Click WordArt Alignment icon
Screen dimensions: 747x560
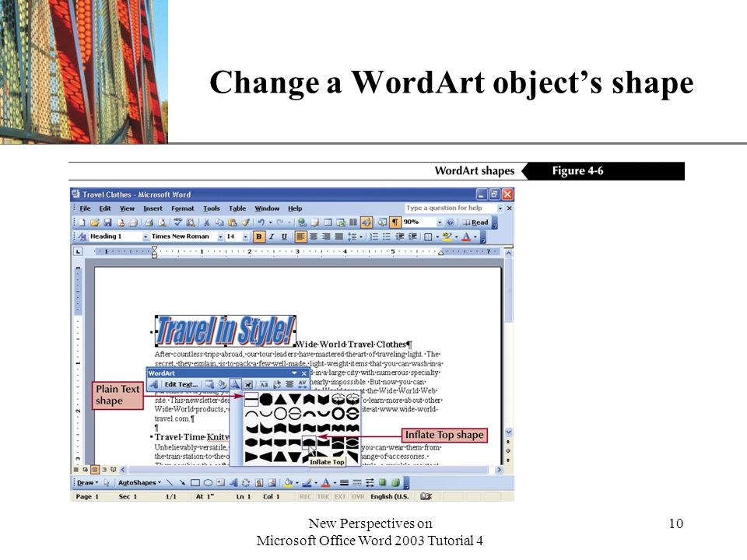289,384
